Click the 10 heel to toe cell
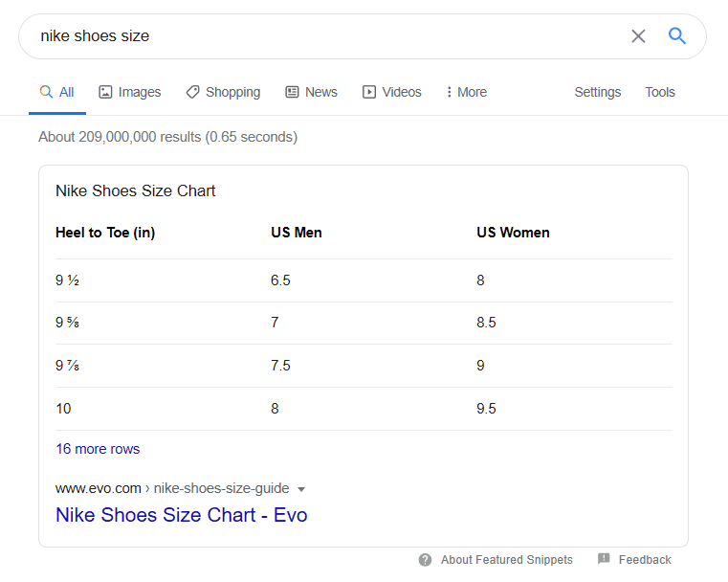 click(x=63, y=409)
